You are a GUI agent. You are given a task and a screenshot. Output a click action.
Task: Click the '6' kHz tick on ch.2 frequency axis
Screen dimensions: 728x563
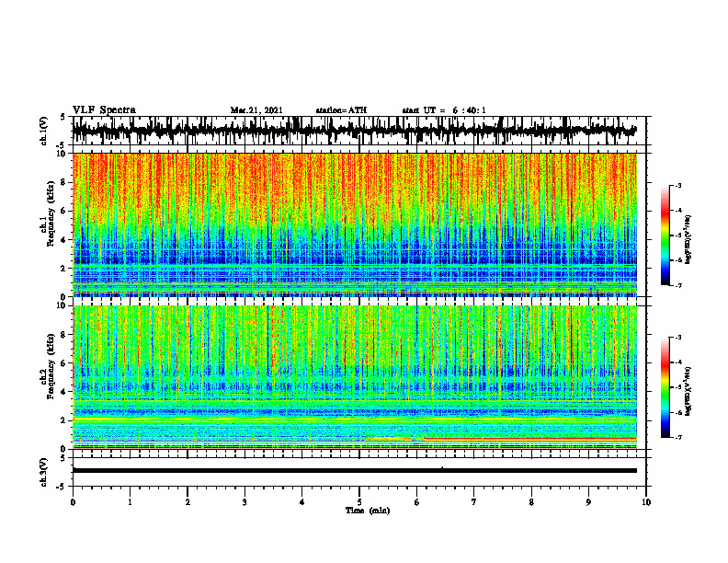(63, 363)
